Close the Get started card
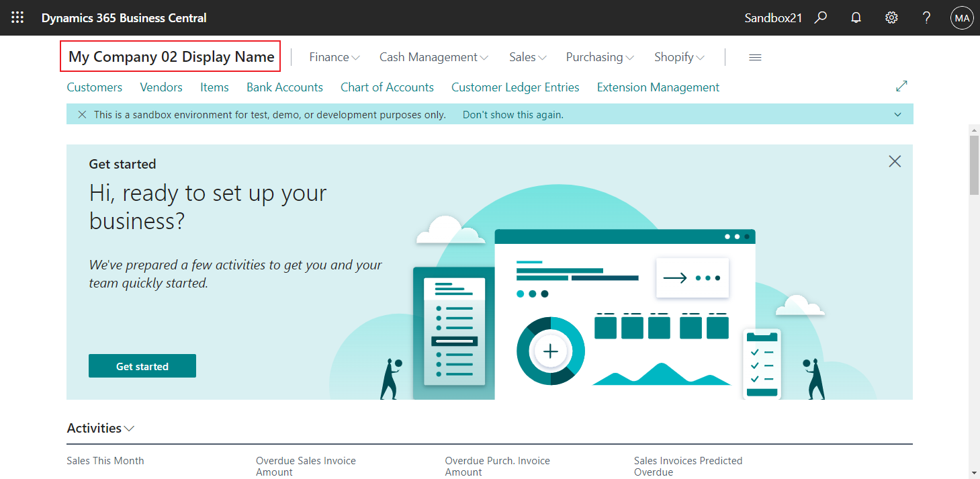Screen dimensions: 980x479 895,161
